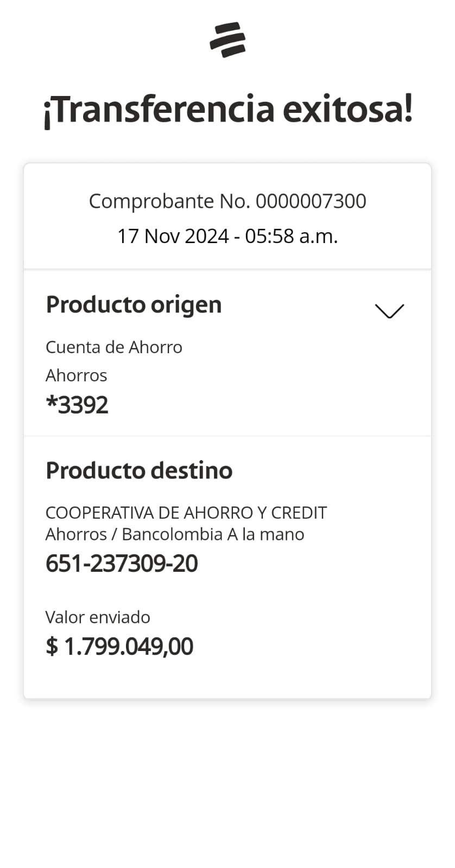Select destination account number 651-237309-20
Screen dimensions: 455x868
122,564
